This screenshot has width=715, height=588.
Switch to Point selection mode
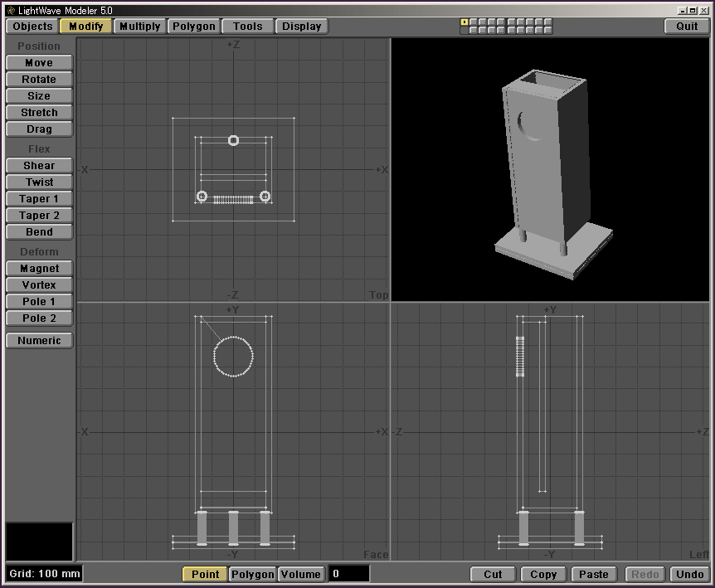point(205,574)
